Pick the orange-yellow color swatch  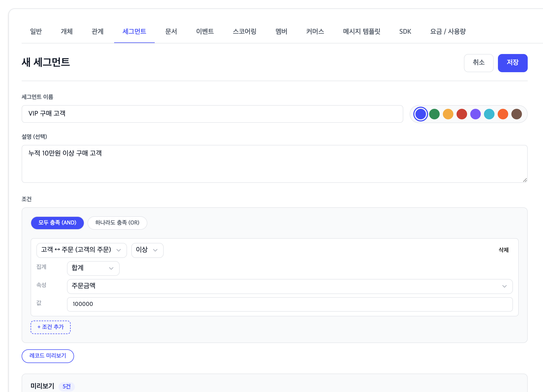pyautogui.click(x=448, y=114)
